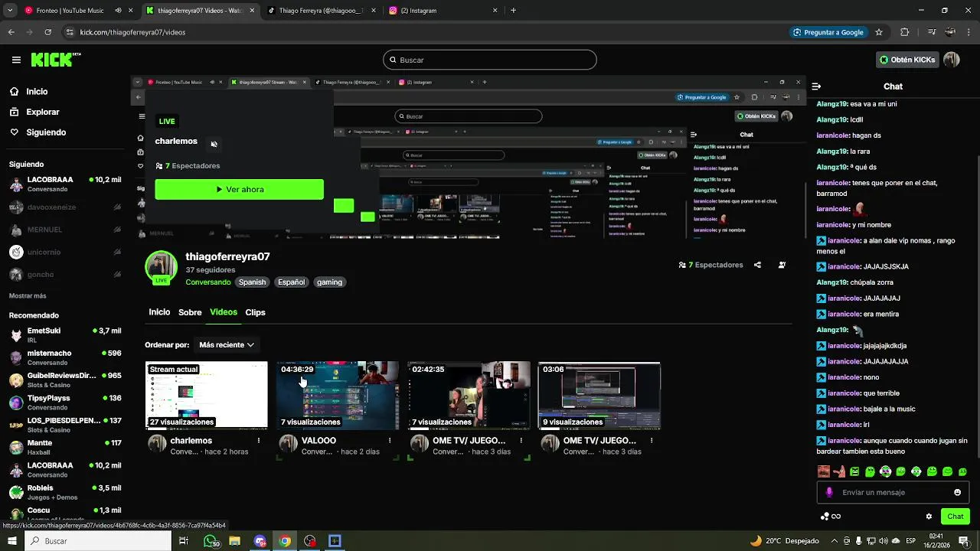Open options for the 02:42:35 OME TV video

[521, 441]
